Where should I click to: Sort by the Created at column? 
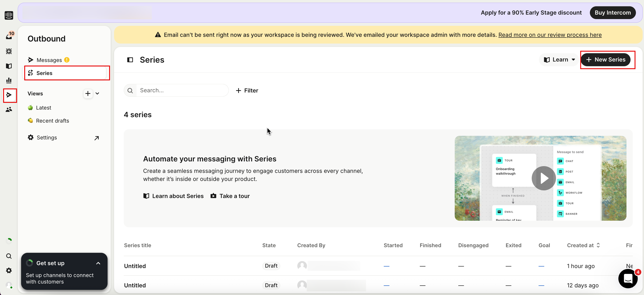coord(584,245)
